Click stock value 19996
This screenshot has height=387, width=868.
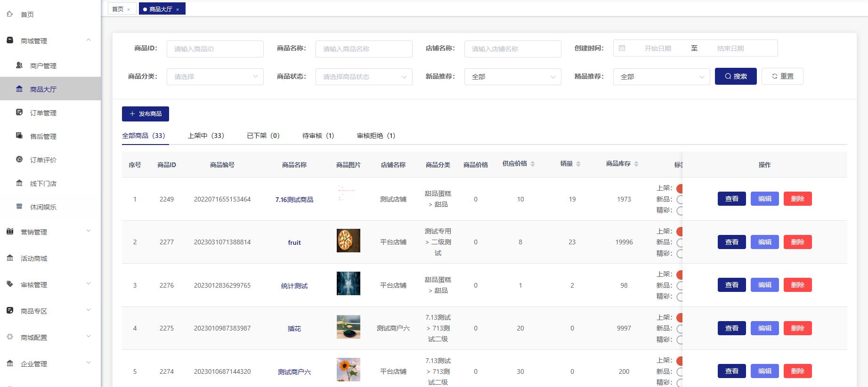point(624,242)
